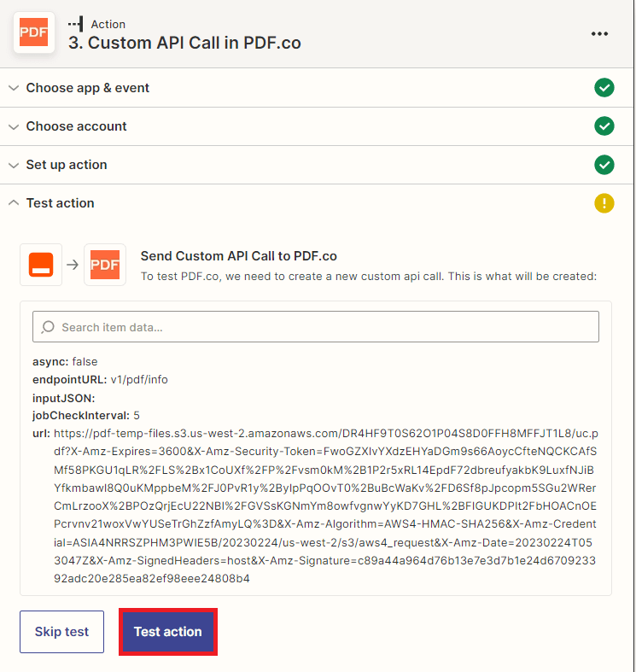Click the PDF.co icon beside Send Custom API Call
The width and height of the screenshot is (636, 672).
[105, 265]
